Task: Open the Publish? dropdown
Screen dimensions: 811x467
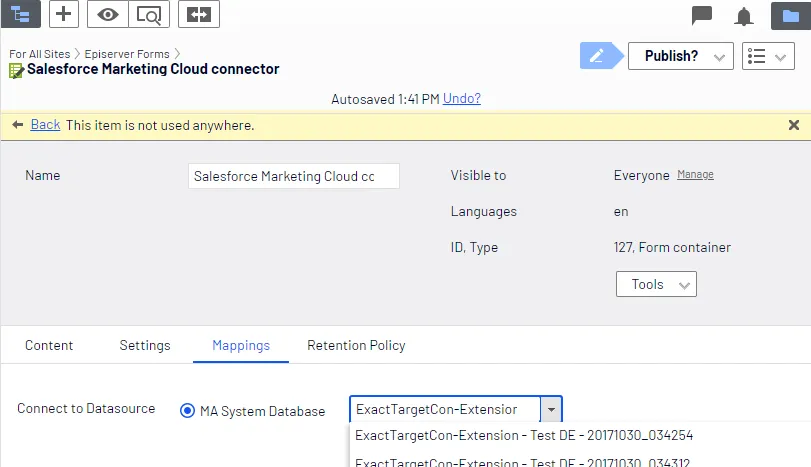Action: point(681,56)
